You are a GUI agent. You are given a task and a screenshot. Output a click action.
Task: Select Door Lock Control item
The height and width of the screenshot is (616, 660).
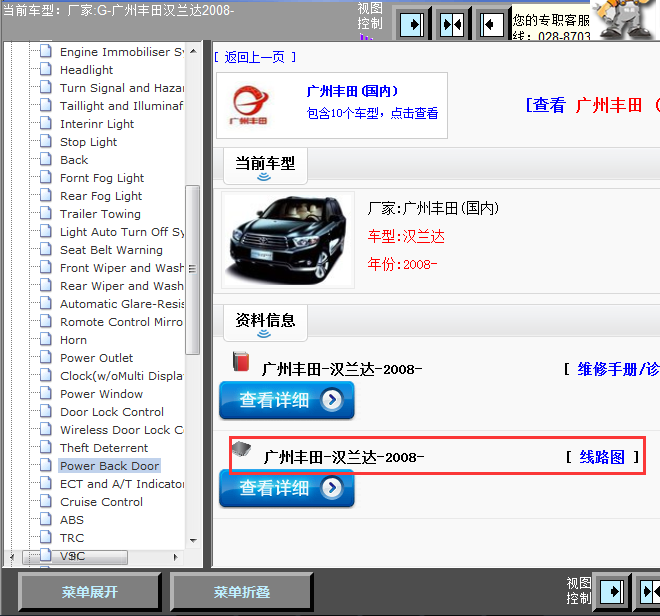[x=112, y=412]
